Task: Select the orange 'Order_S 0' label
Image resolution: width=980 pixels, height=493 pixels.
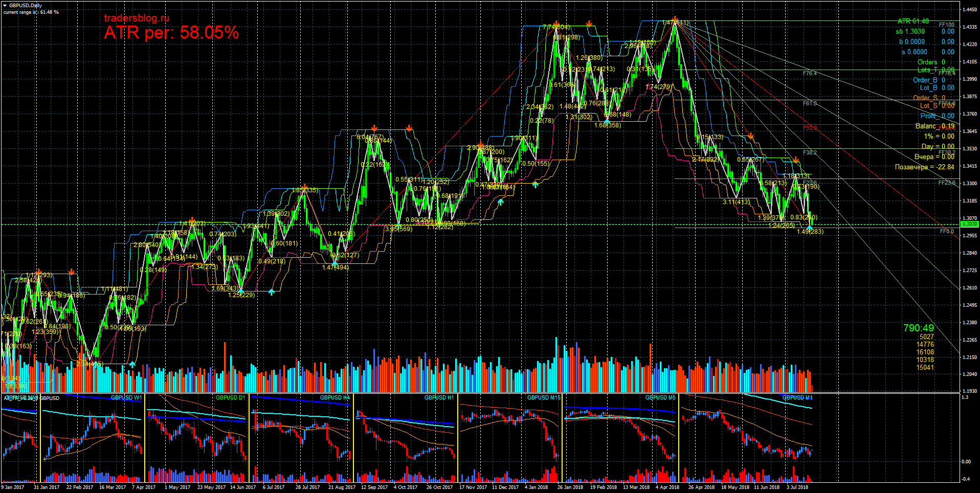Action: click(929, 98)
